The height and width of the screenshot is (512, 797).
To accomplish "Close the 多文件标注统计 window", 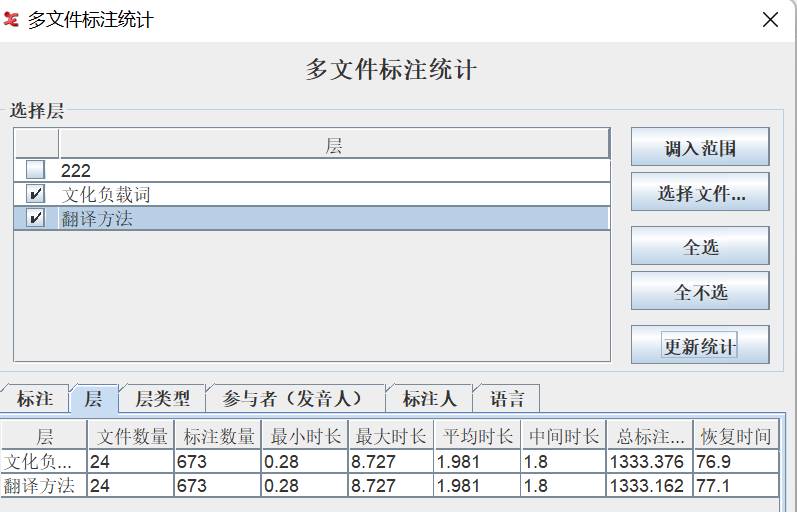I will pos(770,19).
